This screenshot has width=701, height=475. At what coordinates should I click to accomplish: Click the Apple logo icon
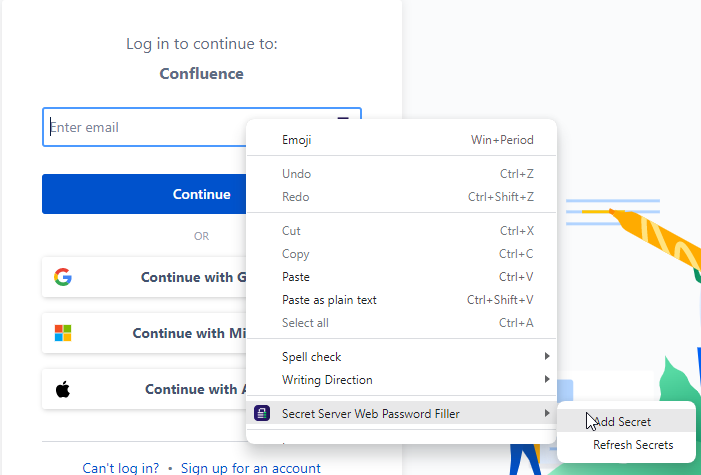click(x=63, y=389)
